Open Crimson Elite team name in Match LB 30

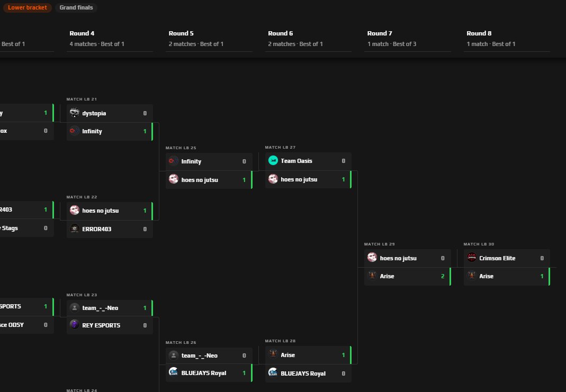click(x=497, y=258)
